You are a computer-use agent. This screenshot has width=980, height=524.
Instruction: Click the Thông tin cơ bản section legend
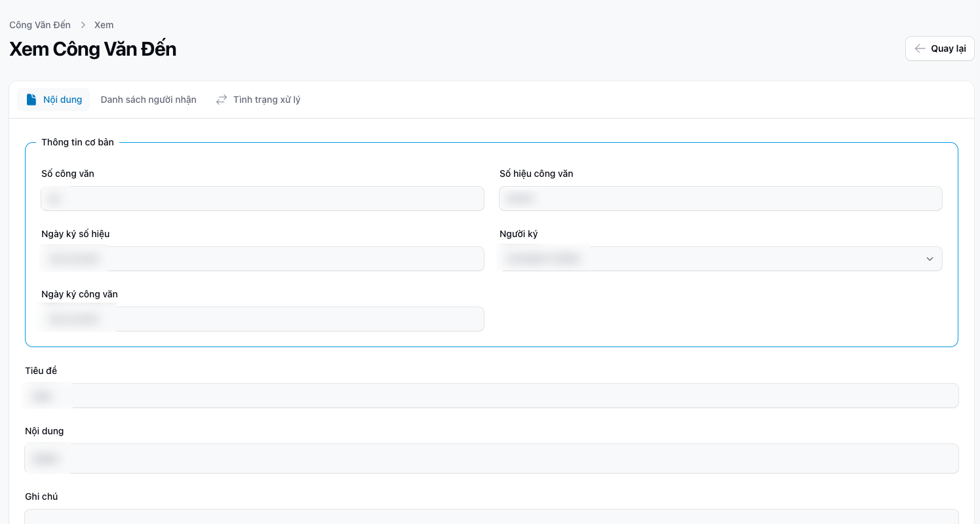pos(77,142)
